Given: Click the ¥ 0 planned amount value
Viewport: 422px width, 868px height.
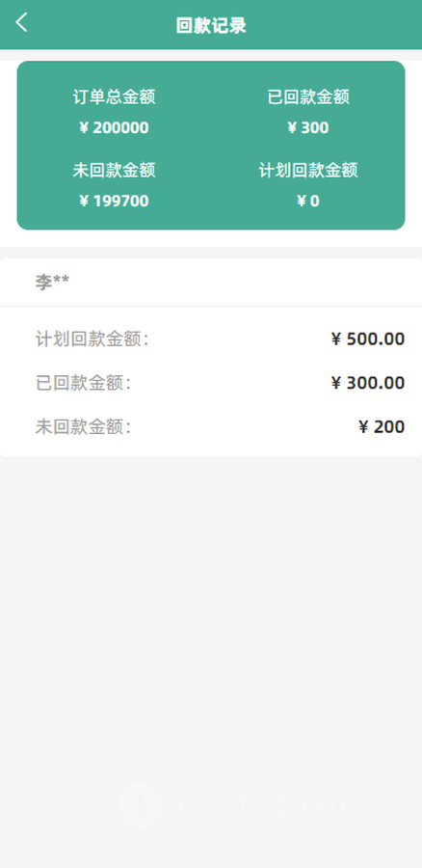Looking at the screenshot, I should click(x=308, y=201).
